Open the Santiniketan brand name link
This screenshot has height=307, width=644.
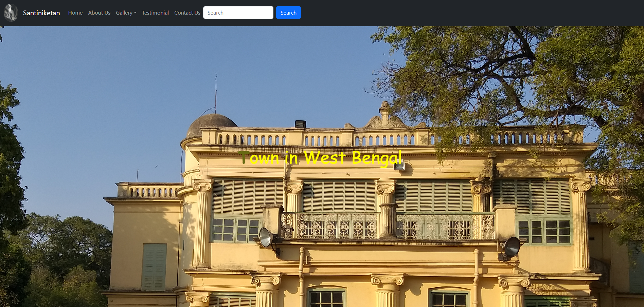click(x=41, y=13)
